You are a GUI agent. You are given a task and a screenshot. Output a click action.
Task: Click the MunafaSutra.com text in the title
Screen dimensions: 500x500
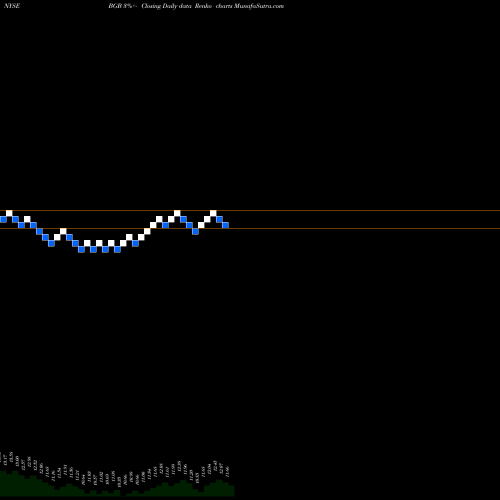click(x=259, y=6)
